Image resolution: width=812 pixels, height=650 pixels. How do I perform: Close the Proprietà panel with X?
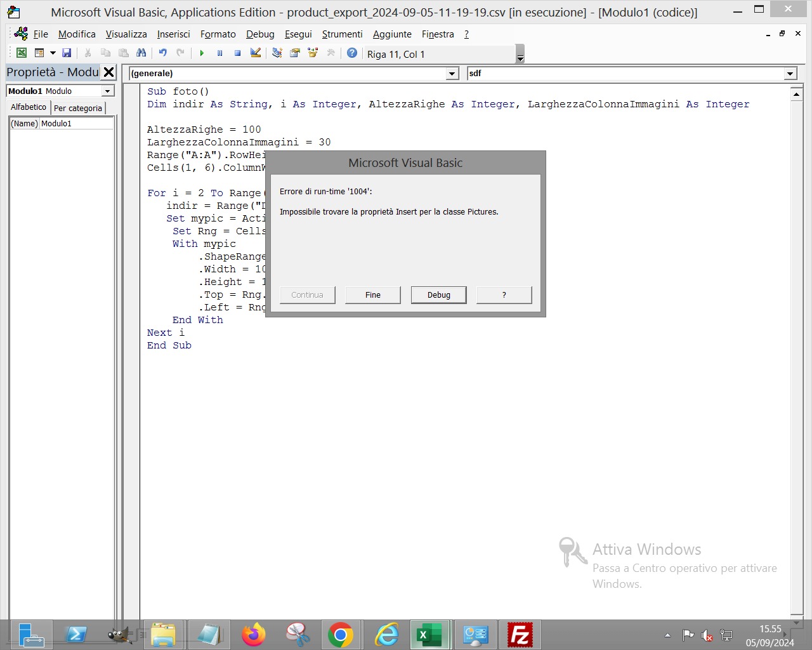coord(109,72)
